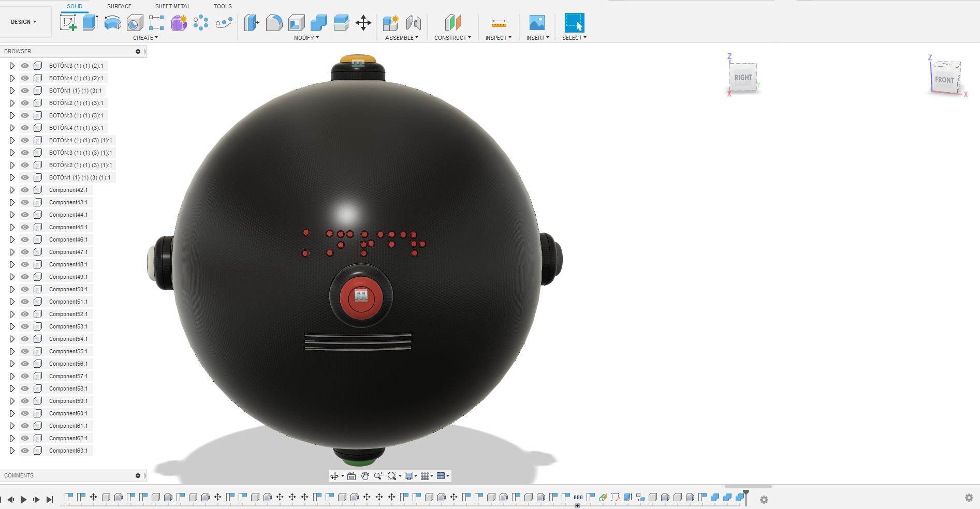Viewport: 980px width, 509px height.
Task: Click the Pan hand icon
Action: [365, 476]
